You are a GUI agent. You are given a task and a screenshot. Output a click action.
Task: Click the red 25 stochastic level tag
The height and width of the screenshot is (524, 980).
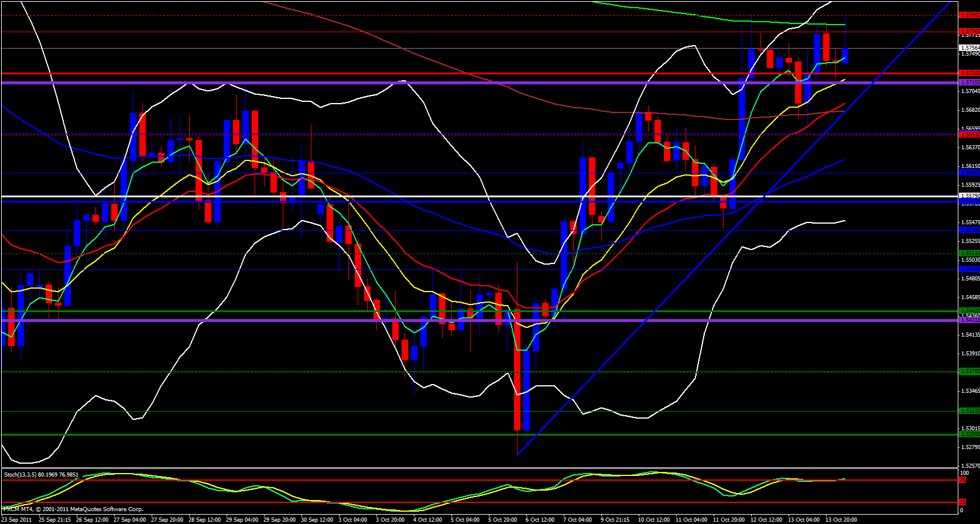point(962,502)
